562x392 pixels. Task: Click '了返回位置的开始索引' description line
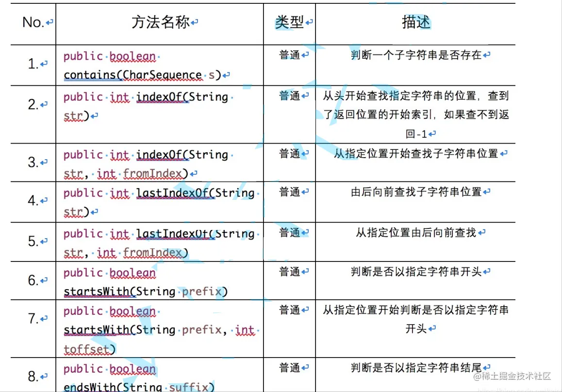click(x=378, y=114)
